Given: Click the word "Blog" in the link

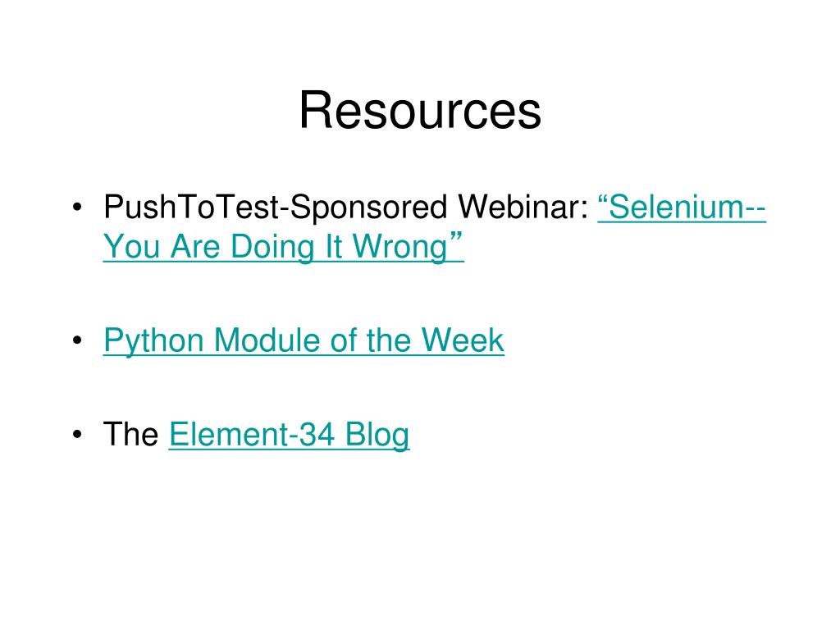Looking at the screenshot, I should click(377, 435).
